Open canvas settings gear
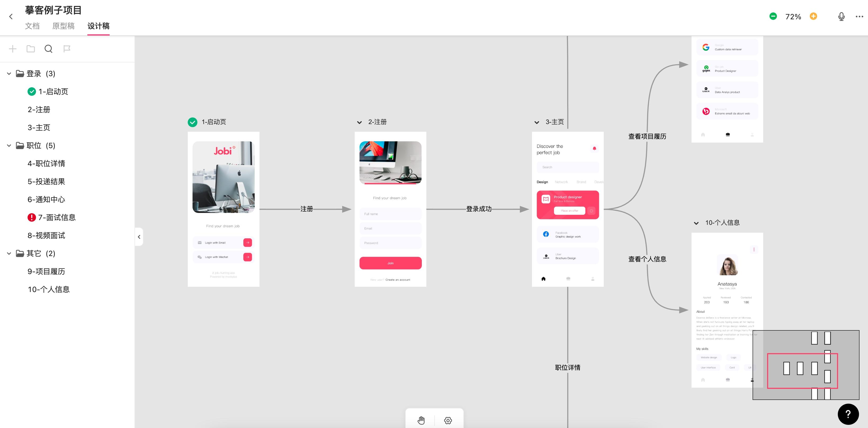 point(448,420)
